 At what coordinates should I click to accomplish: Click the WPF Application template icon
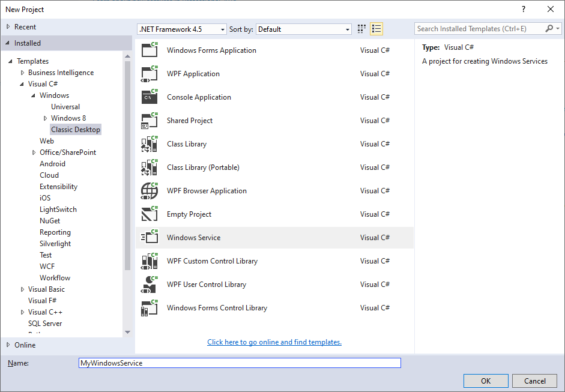click(150, 73)
